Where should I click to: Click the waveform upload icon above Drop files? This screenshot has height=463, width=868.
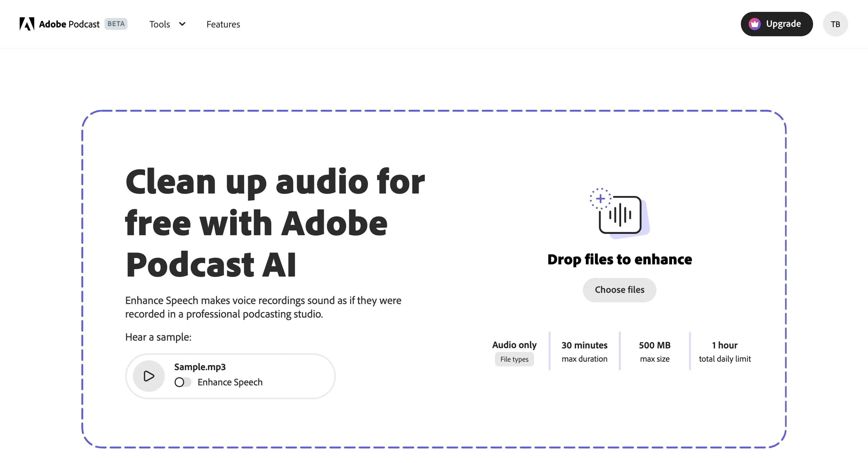coord(623,216)
